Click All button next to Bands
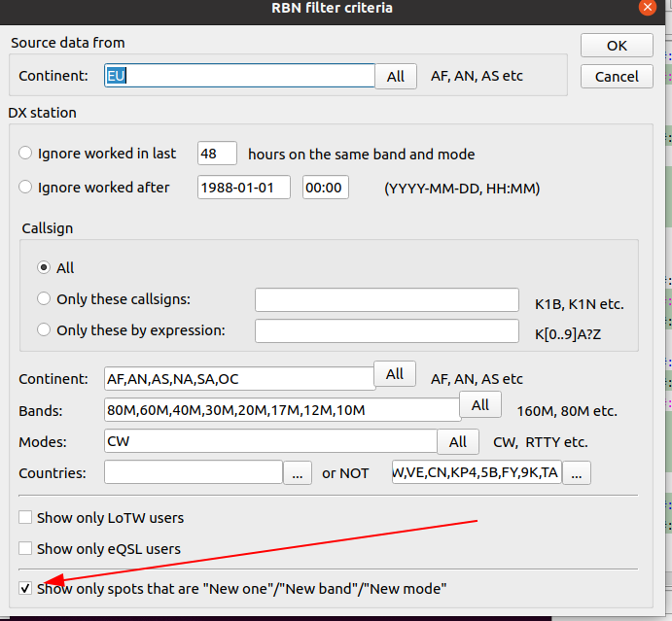 [x=480, y=404]
